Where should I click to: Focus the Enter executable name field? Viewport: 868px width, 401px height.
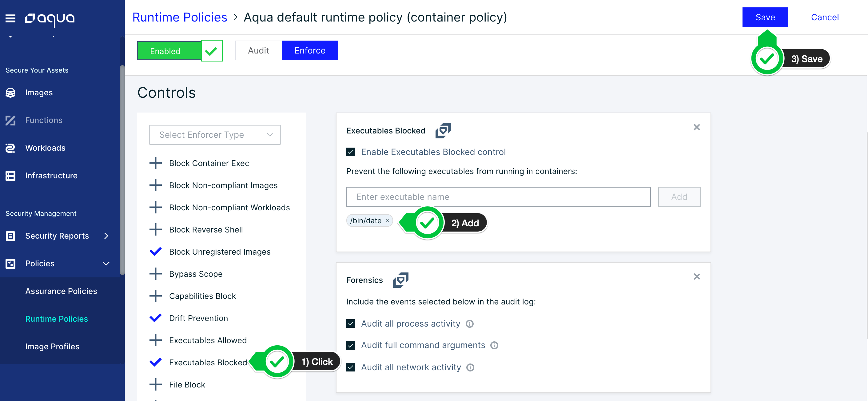click(498, 197)
